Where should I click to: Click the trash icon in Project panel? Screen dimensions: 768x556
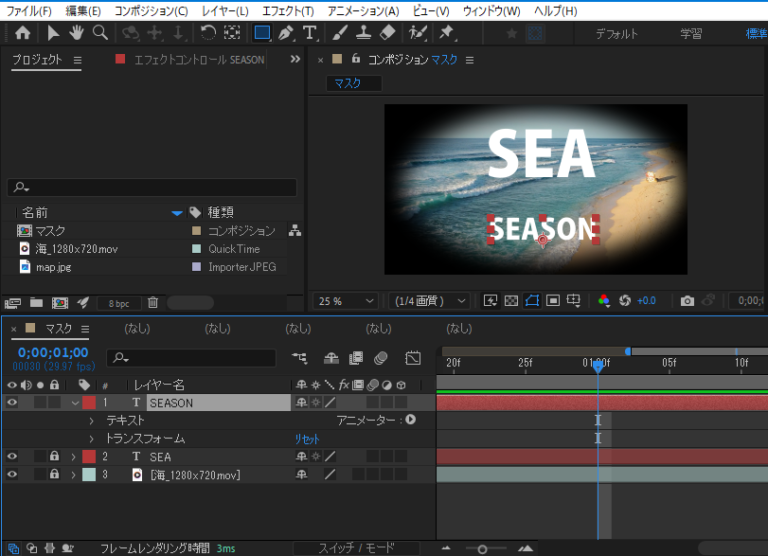click(153, 302)
